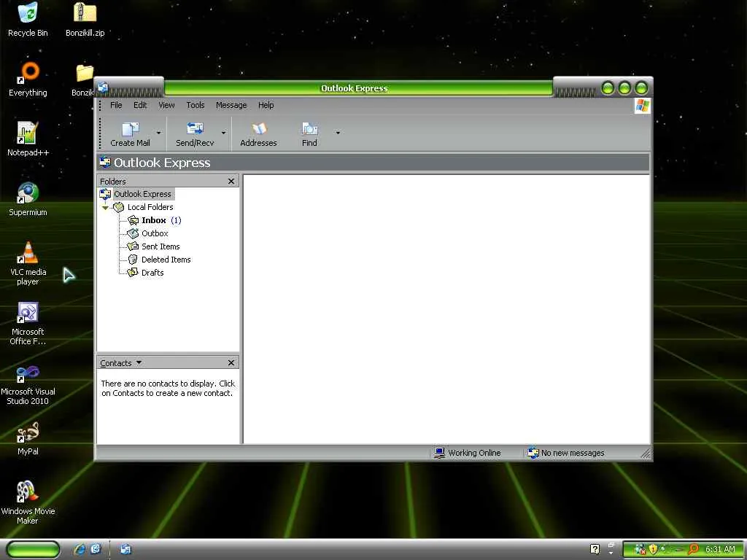
Task: Click the Outlook Express taskbar button
Action: 125,549
